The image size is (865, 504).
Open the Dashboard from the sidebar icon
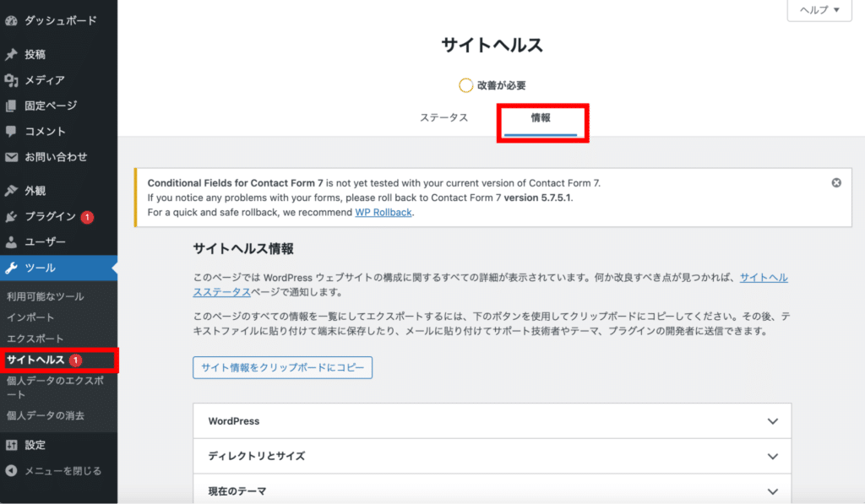[x=11, y=19]
